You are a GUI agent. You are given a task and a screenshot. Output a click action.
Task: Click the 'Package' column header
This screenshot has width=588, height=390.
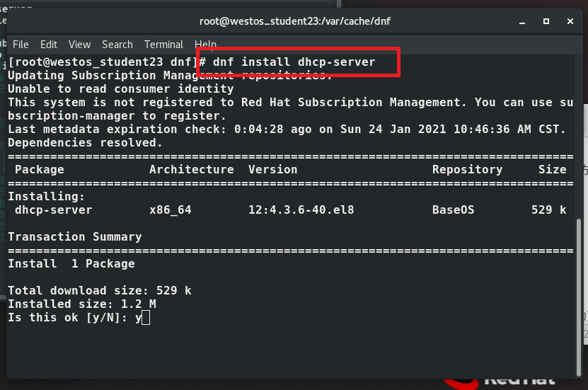pos(40,169)
